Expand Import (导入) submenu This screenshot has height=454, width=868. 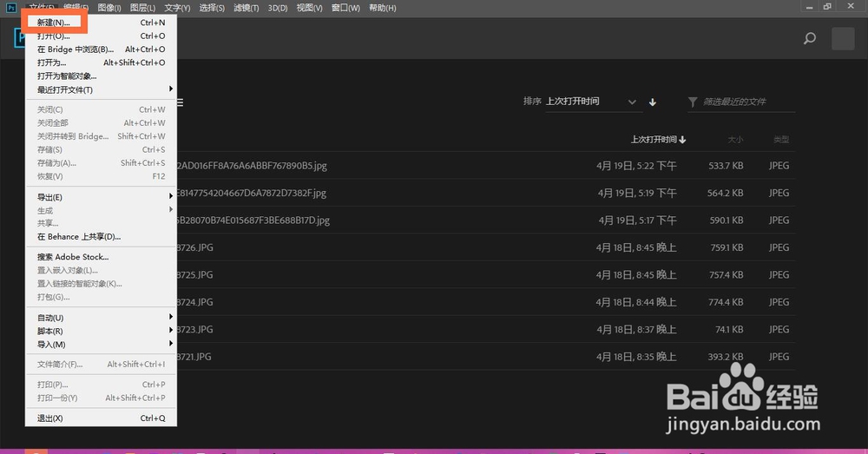coord(101,345)
